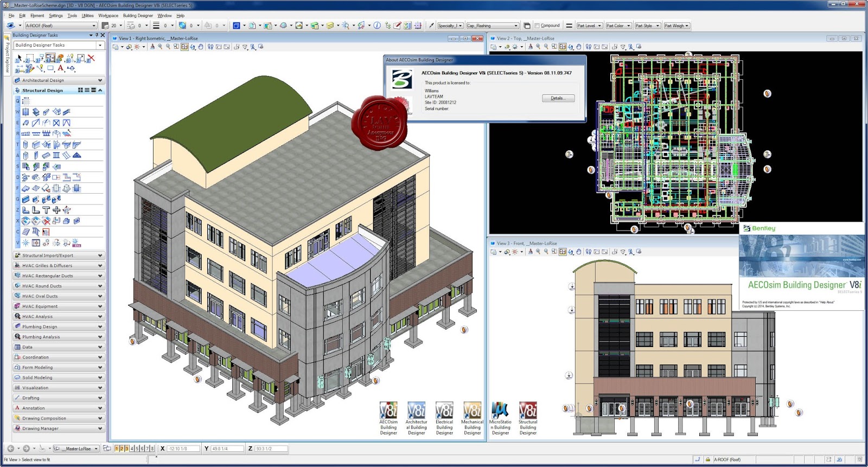Click the line weight icon in attributes toolbar

(156, 25)
